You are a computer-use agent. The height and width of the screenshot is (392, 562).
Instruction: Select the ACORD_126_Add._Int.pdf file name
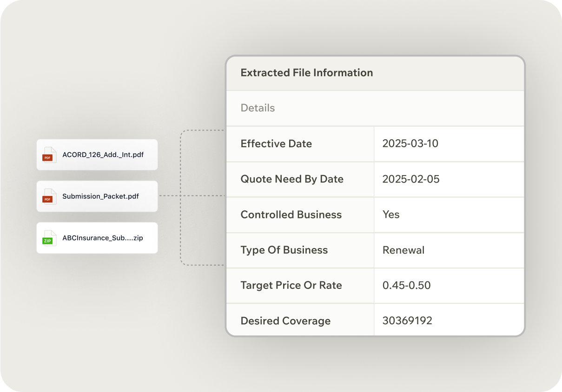point(103,155)
